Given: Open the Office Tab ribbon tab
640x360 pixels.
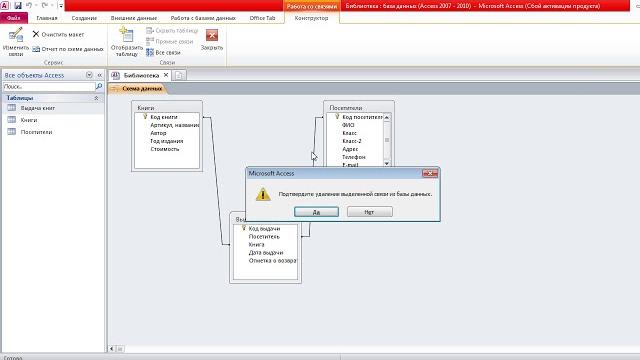Looking at the screenshot, I should pyautogui.click(x=262, y=18).
